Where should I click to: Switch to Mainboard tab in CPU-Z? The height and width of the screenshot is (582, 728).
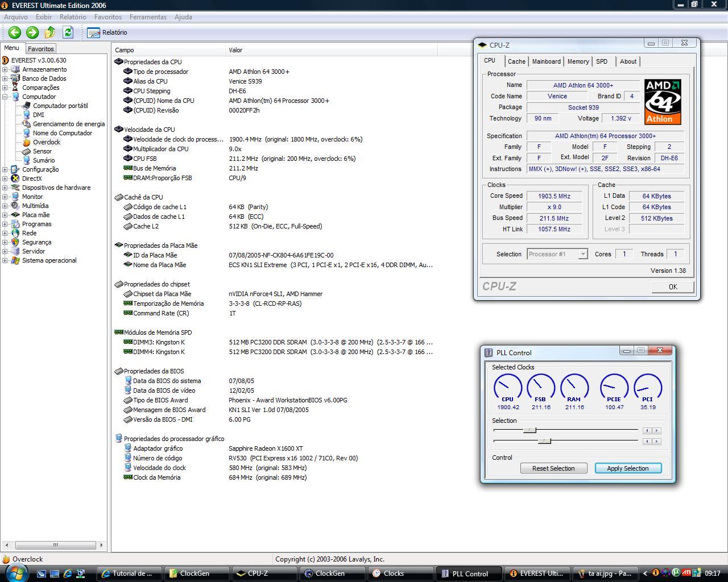[x=546, y=61]
